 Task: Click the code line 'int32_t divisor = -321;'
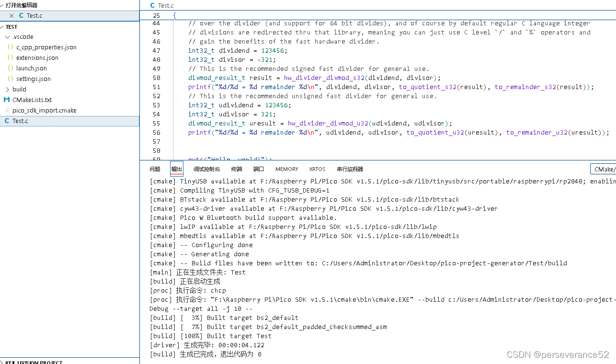[232, 60]
